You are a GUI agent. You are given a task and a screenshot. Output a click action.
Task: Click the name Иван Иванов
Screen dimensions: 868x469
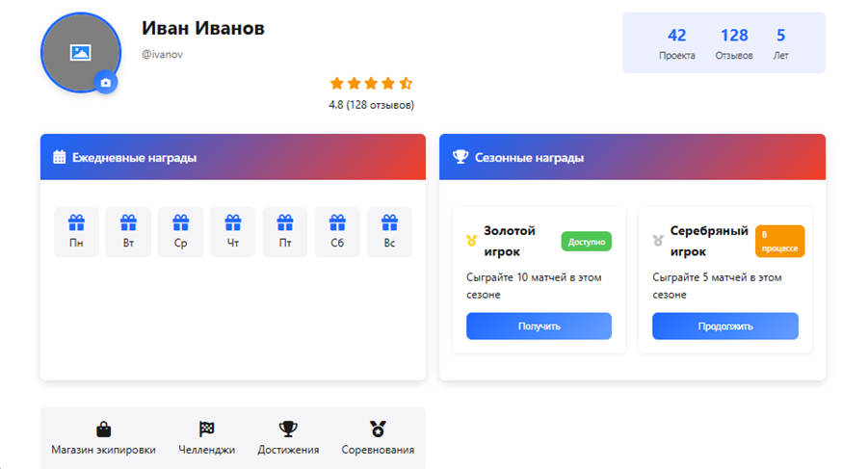[x=203, y=28]
